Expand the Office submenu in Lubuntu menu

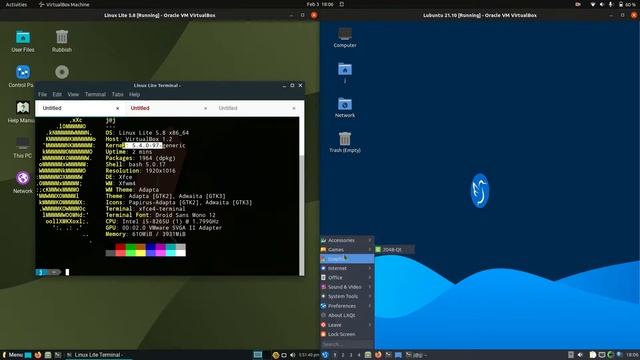[x=347, y=278]
